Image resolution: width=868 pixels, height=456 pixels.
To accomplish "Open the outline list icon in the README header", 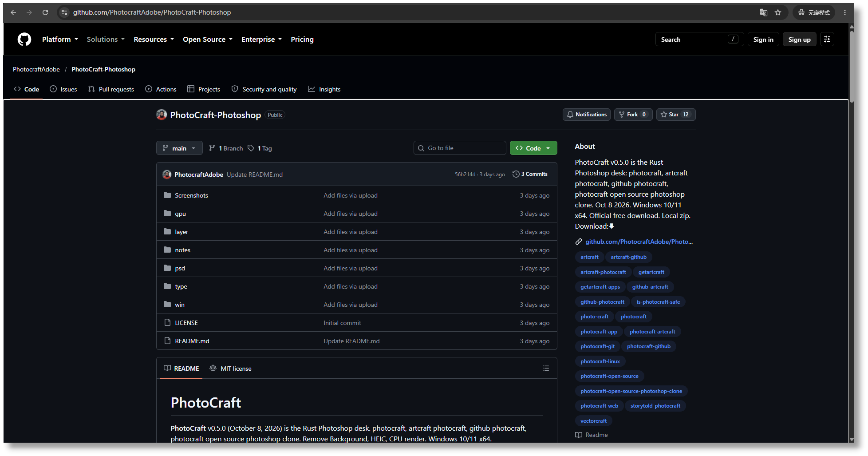I will pyautogui.click(x=546, y=368).
